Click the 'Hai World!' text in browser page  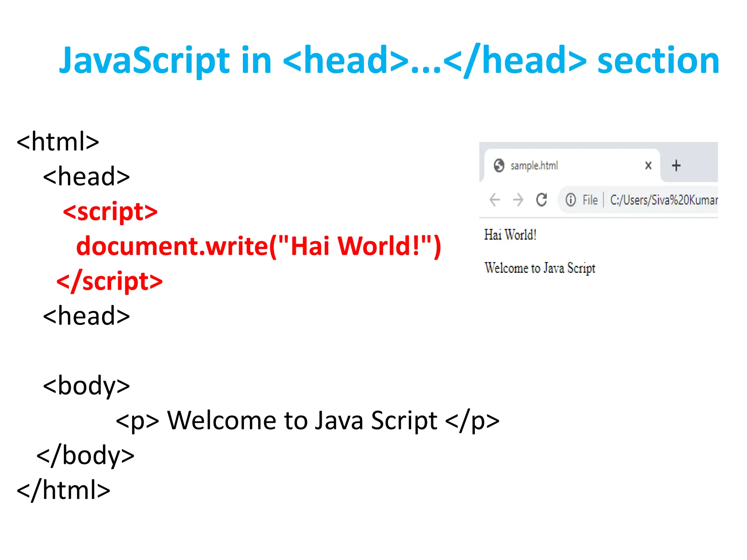[510, 235]
